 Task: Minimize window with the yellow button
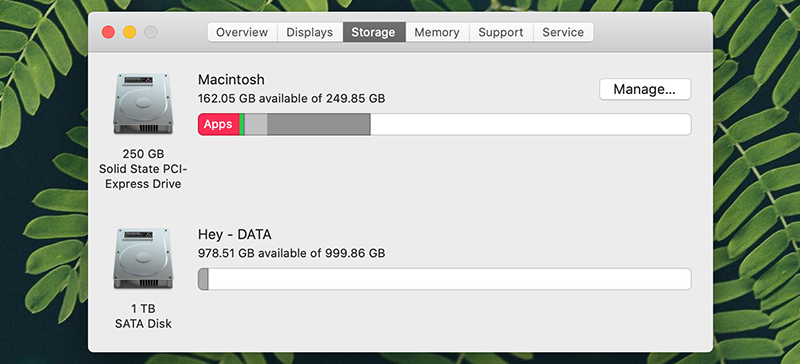point(130,32)
